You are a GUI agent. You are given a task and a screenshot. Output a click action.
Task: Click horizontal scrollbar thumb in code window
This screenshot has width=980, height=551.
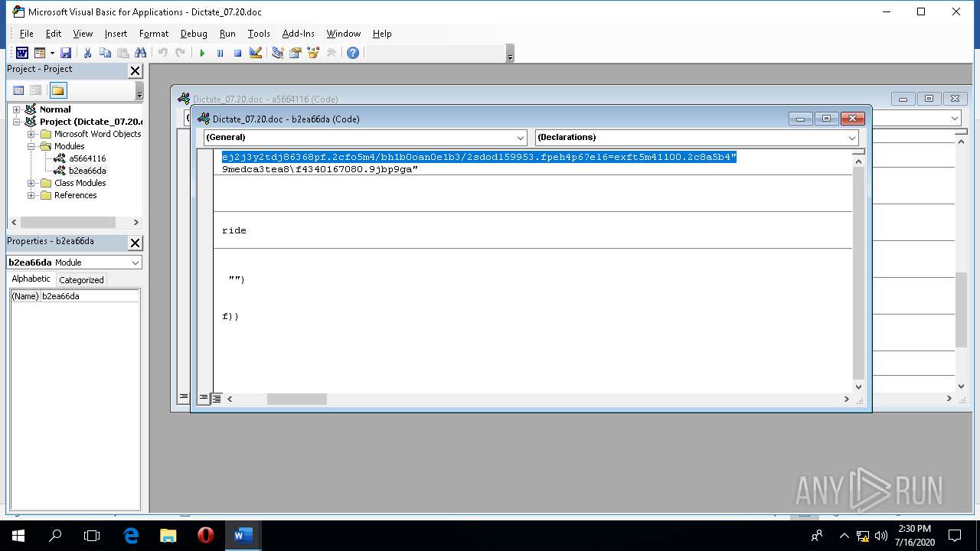[296, 399]
